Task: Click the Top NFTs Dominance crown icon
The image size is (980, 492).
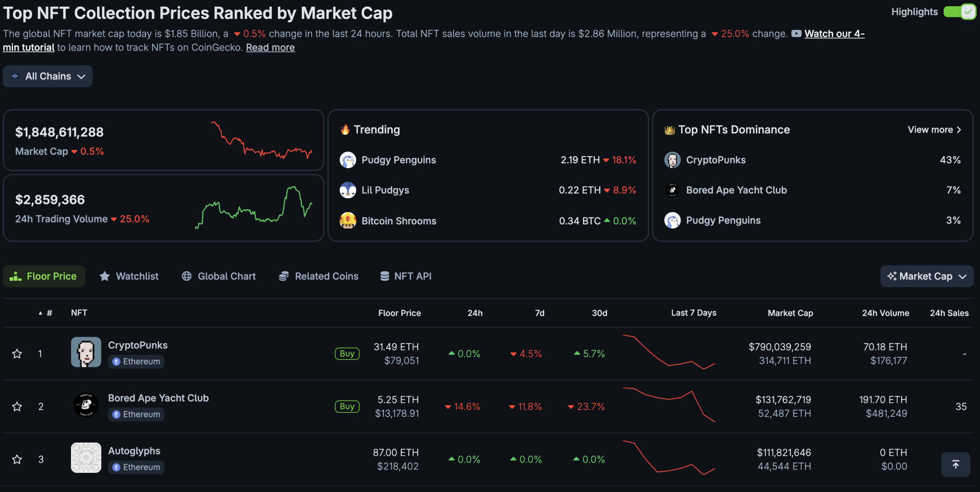Action: 670,130
